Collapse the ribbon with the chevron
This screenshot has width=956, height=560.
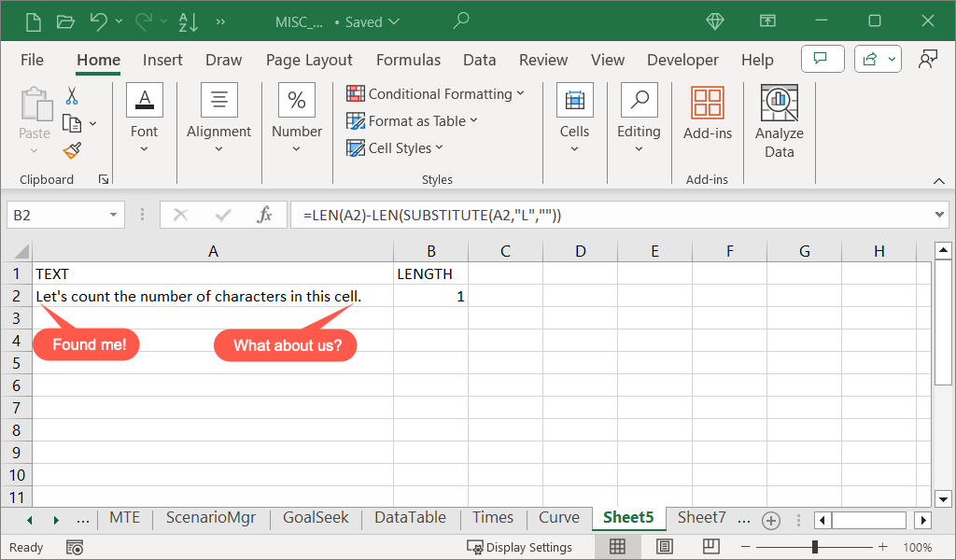(938, 180)
